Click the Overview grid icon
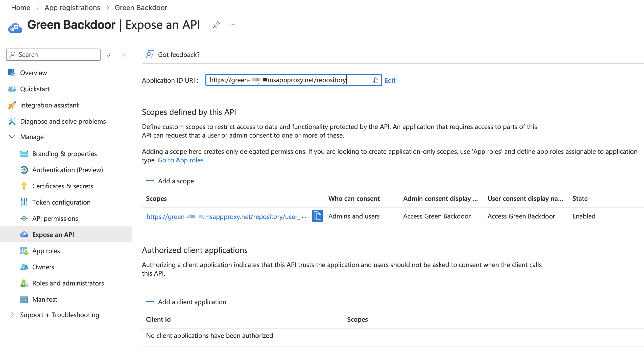Viewport: 644px width, 352px height. tap(12, 73)
